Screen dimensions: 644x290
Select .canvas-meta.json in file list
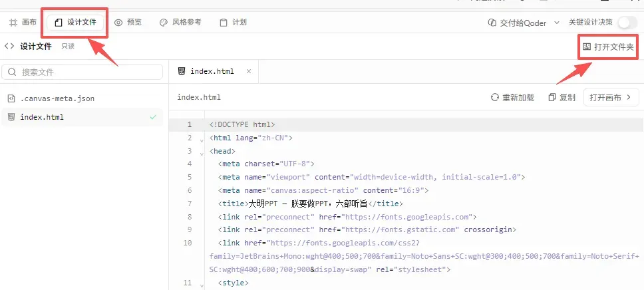point(82,98)
